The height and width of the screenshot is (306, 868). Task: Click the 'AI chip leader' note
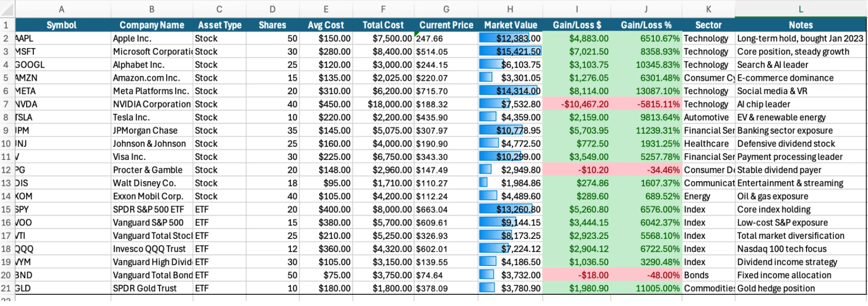[x=800, y=104]
